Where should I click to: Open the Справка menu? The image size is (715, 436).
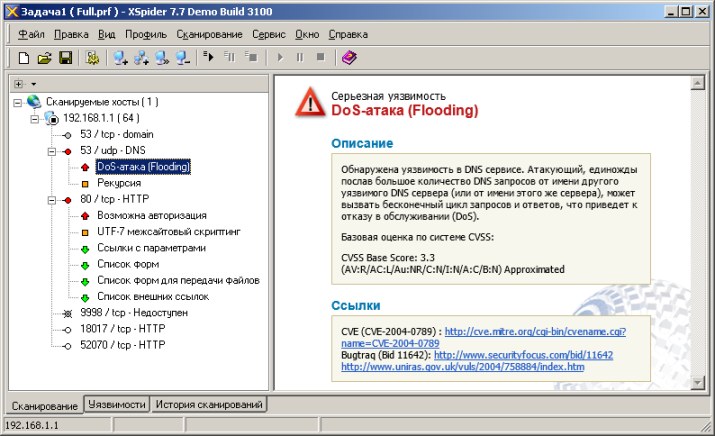pyautogui.click(x=348, y=34)
